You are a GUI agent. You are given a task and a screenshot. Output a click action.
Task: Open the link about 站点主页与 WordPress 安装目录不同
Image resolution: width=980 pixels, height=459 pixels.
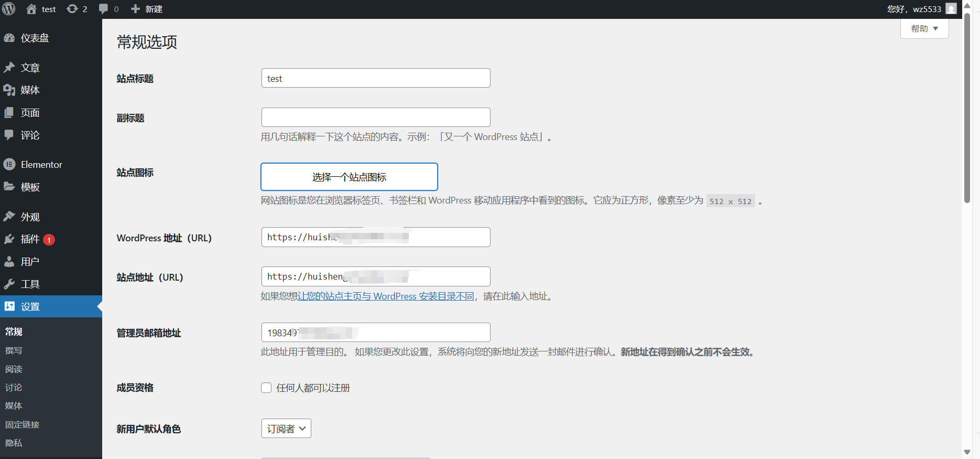[x=386, y=296]
